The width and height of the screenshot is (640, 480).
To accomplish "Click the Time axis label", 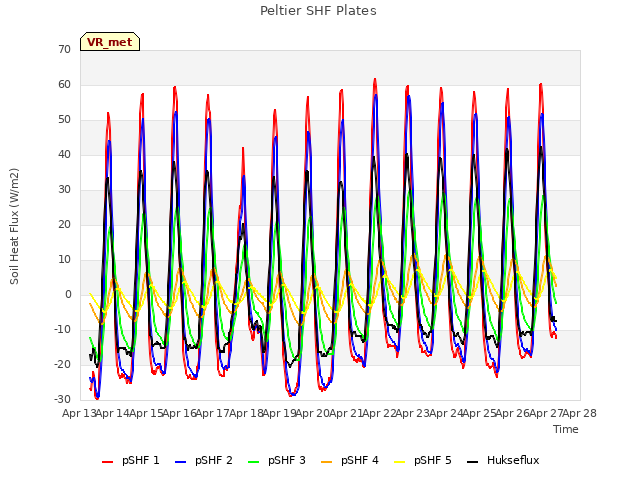I will pos(566,429).
